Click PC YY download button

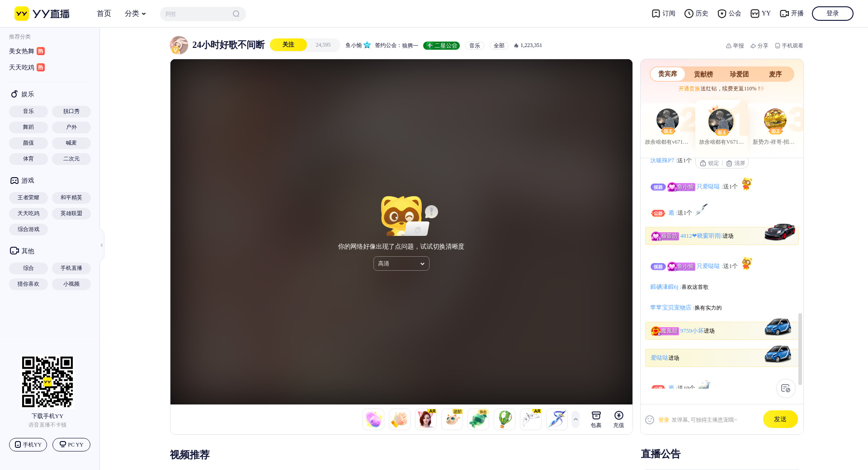71,445
